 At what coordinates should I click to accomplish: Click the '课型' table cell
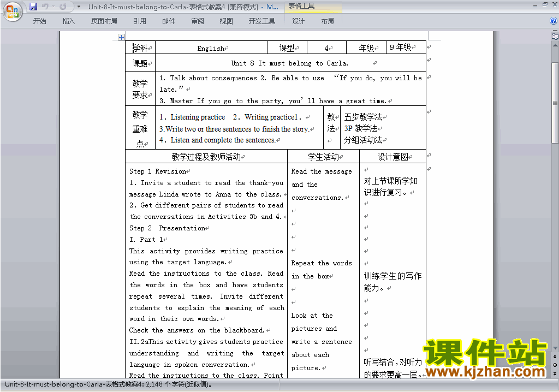coord(287,48)
